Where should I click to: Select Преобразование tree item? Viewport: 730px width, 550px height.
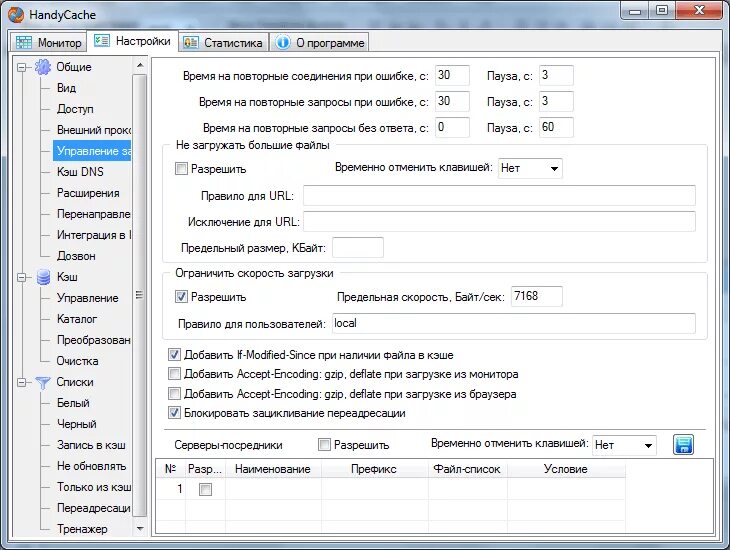[x=93, y=340]
